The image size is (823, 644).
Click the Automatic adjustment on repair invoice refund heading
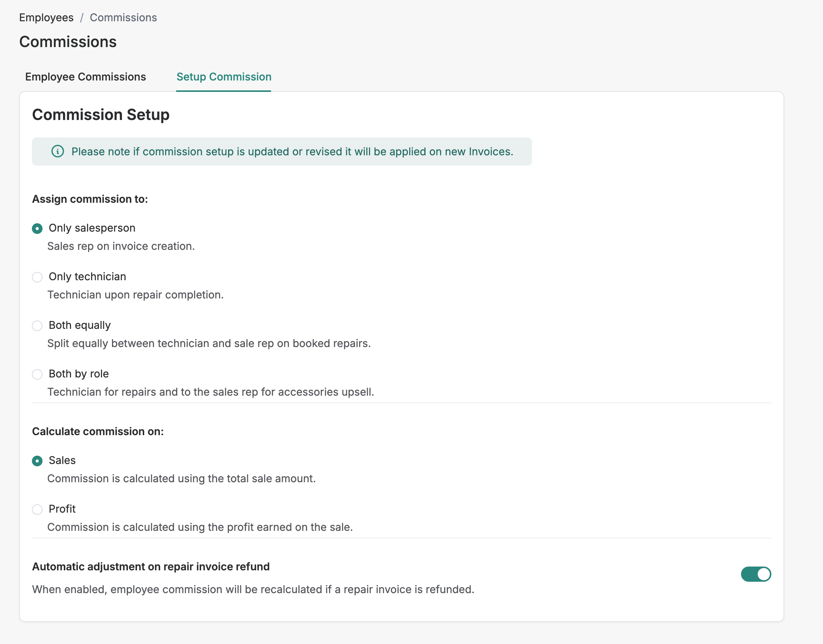(x=151, y=567)
